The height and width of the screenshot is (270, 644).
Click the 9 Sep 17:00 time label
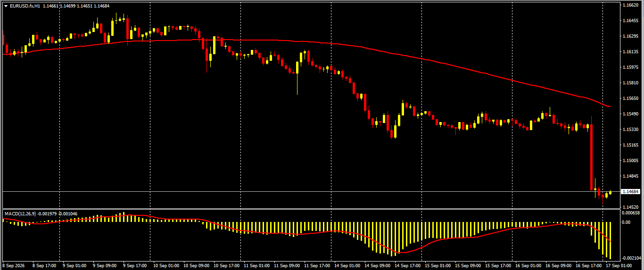pyautogui.click(x=134, y=266)
